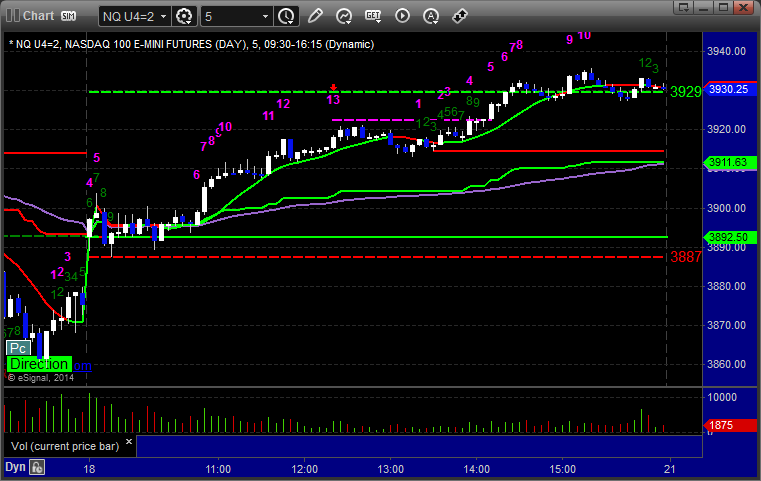Open the time template clock menu
The height and width of the screenshot is (481, 761).
pos(286,17)
